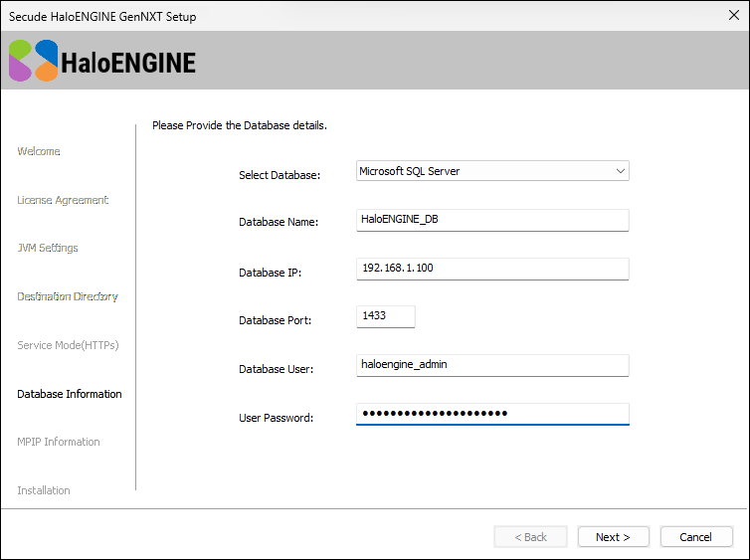750x560 pixels.
Task: Click the 'Database User:' label
Action: click(x=276, y=369)
